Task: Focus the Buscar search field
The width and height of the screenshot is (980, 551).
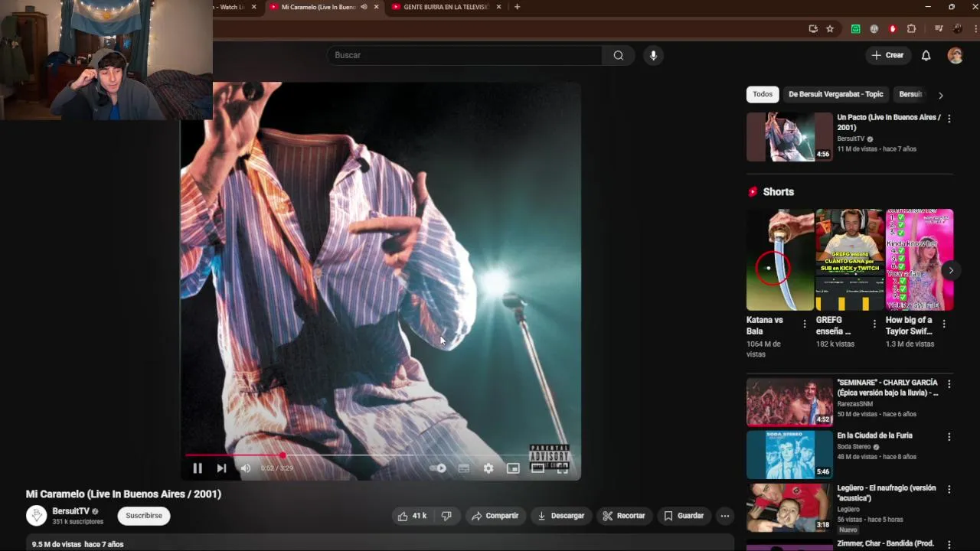Action: tap(465, 55)
